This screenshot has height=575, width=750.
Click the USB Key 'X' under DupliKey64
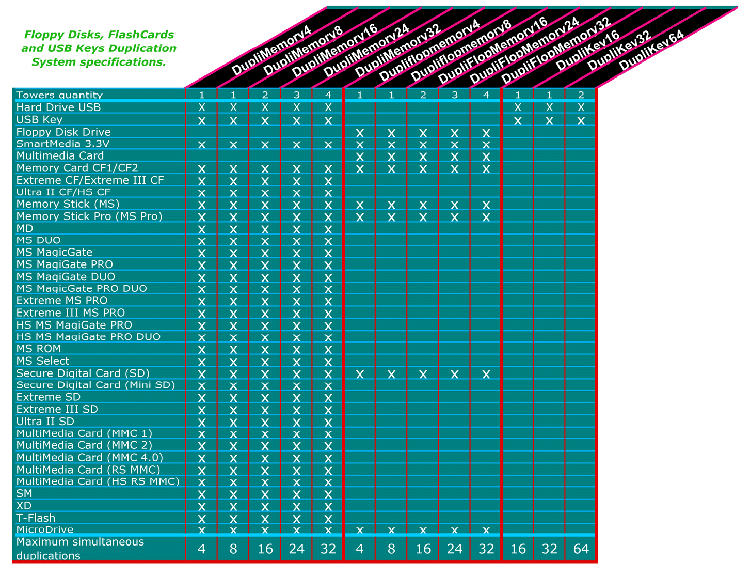click(581, 121)
